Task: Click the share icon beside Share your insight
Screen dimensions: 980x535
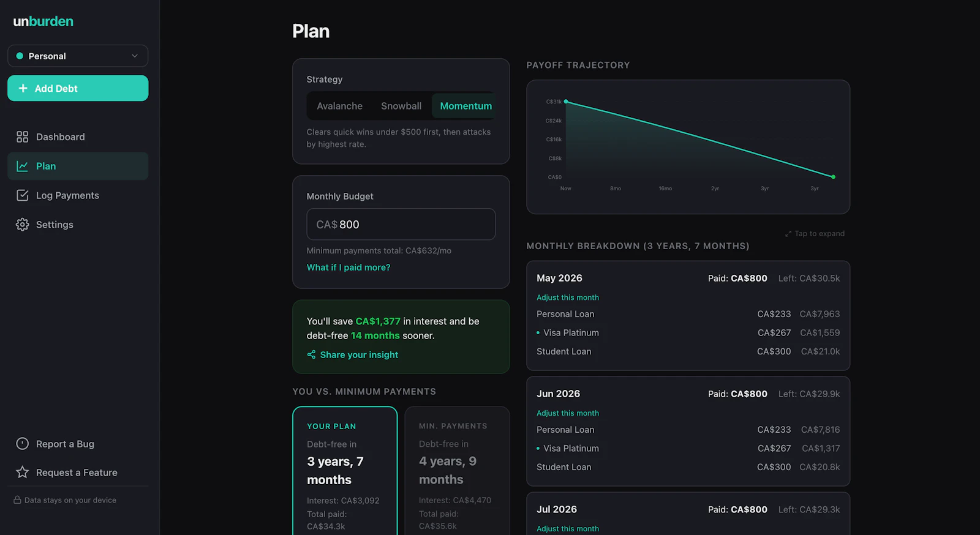Action: pos(311,354)
